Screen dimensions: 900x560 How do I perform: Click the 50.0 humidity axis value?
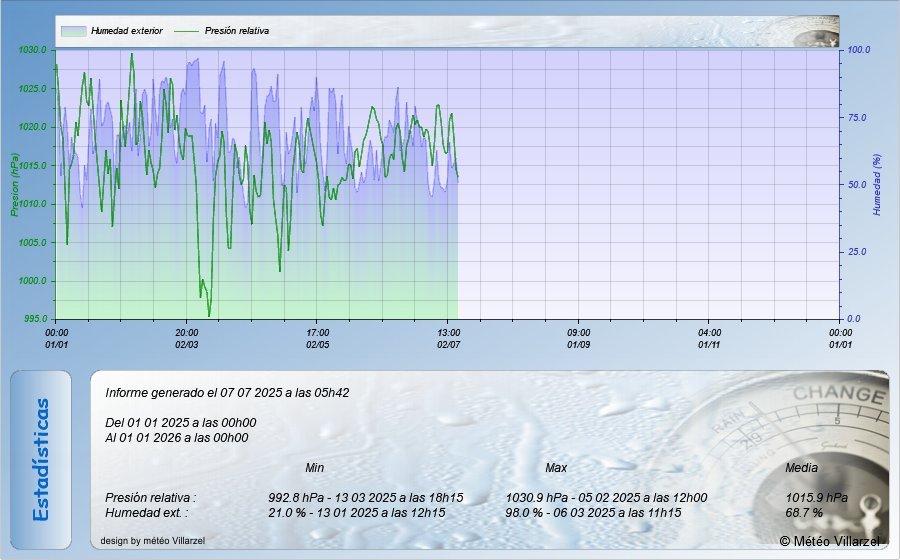pyautogui.click(x=857, y=185)
